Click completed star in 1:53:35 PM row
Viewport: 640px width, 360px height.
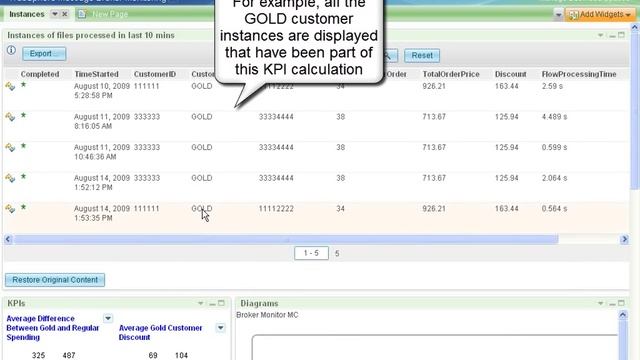click(x=24, y=207)
